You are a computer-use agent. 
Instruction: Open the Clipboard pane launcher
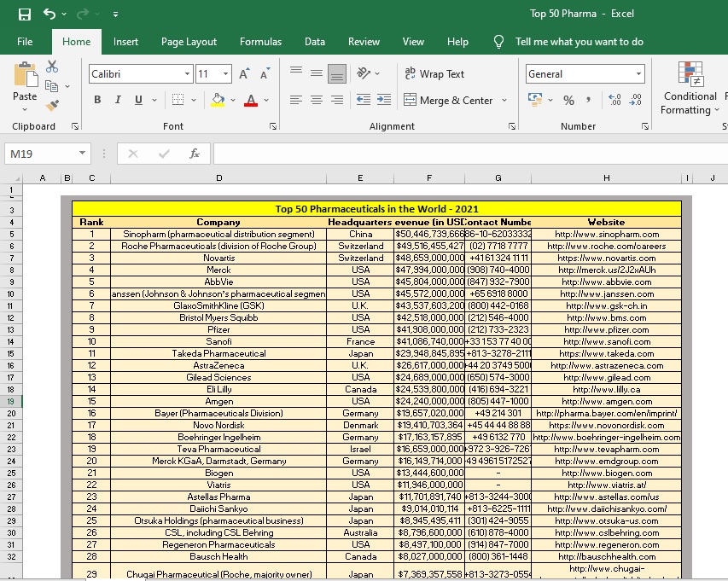75,126
